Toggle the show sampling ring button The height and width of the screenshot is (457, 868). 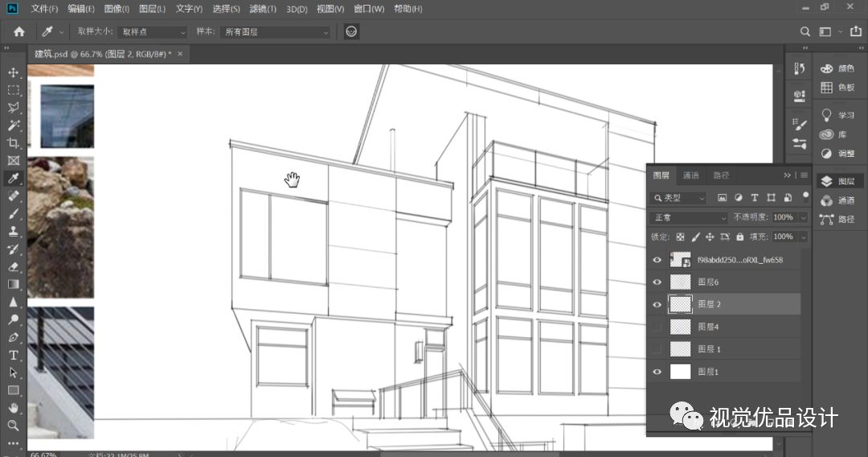coord(351,31)
